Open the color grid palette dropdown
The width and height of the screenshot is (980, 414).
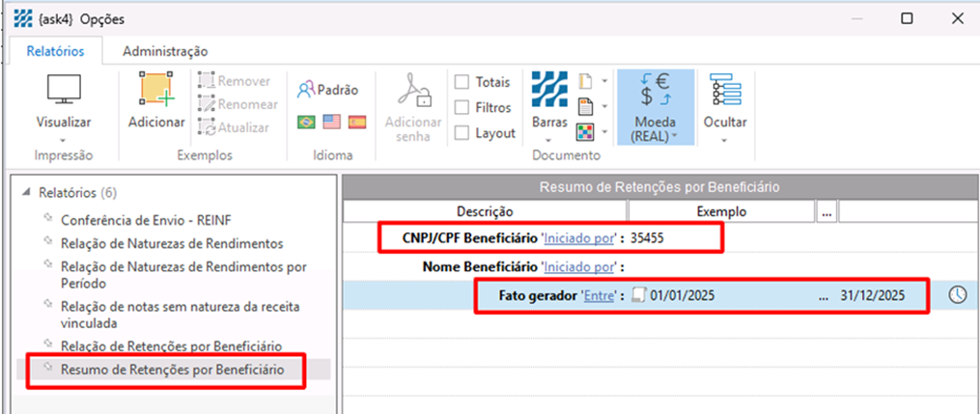(x=592, y=130)
